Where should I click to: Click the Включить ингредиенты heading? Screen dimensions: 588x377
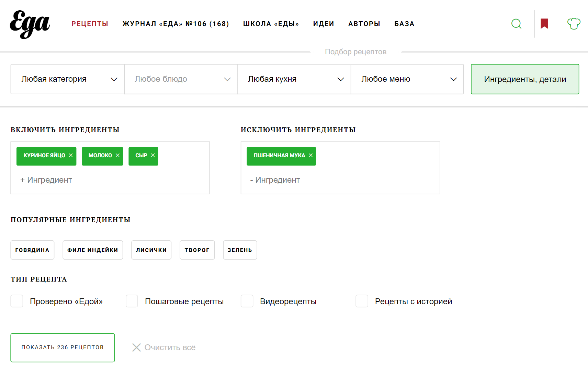pos(65,130)
